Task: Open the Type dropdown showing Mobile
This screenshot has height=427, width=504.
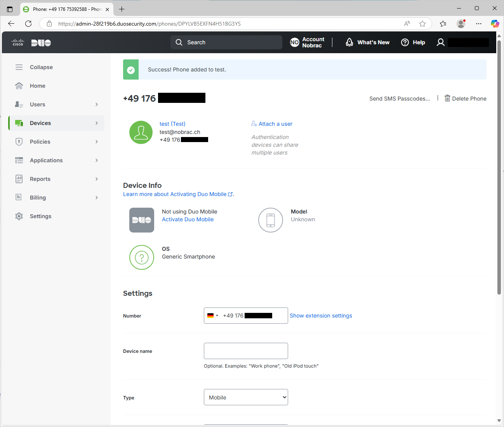Action: pyautogui.click(x=246, y=397)
